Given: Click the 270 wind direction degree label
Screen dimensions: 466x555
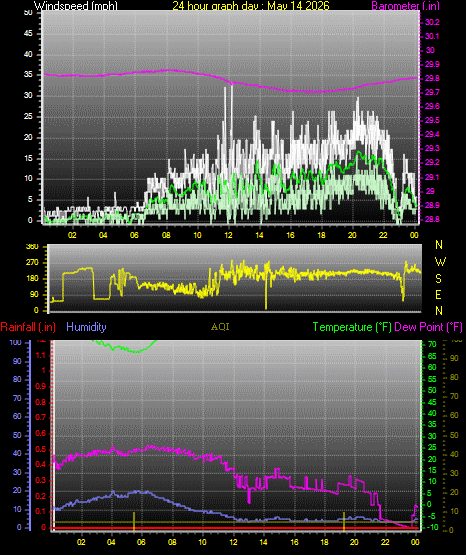Looking at the screenshot, I should click(32, 263).
